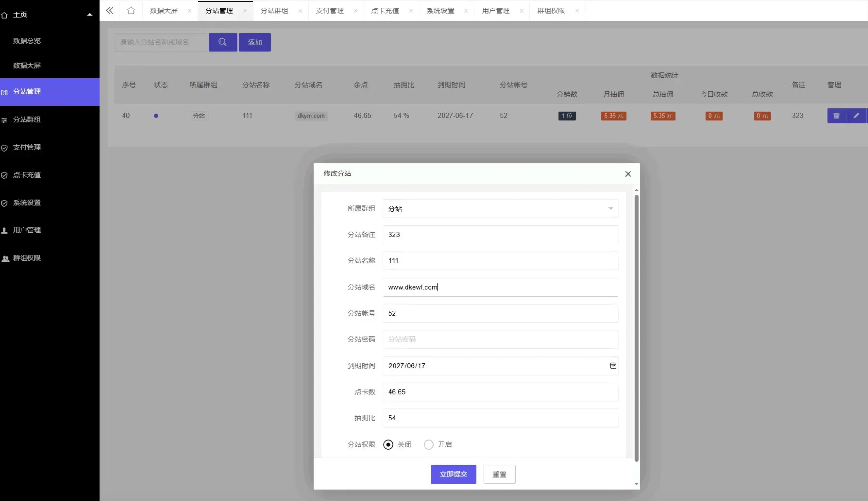Collapse the 主页 sidebar menu

(90, 15)
